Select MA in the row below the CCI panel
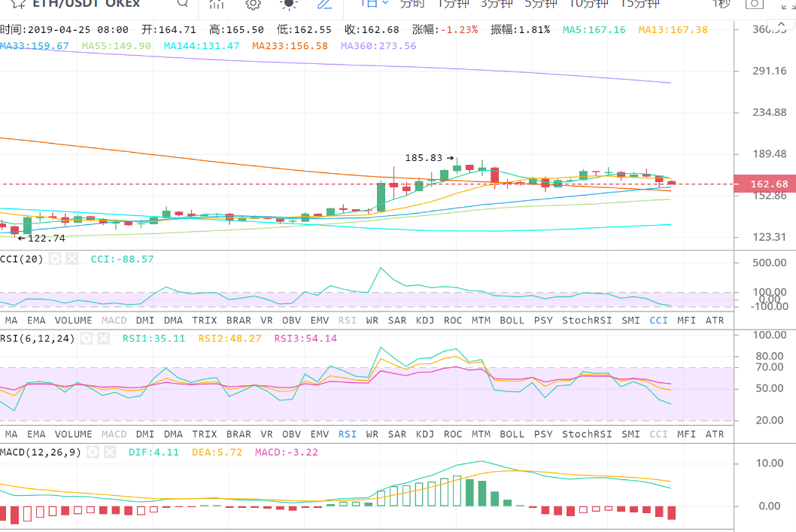This screenshot has width=796, height=532. 11,321
